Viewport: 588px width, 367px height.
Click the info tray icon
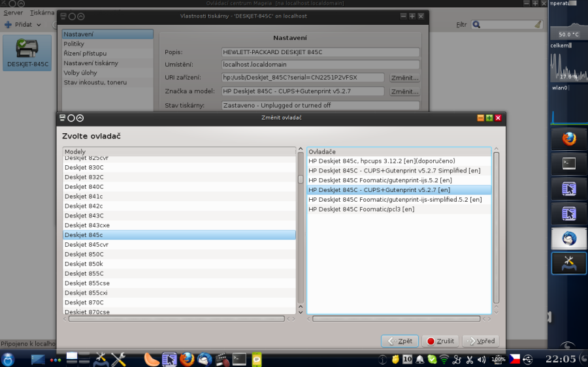tap(382, 360)
